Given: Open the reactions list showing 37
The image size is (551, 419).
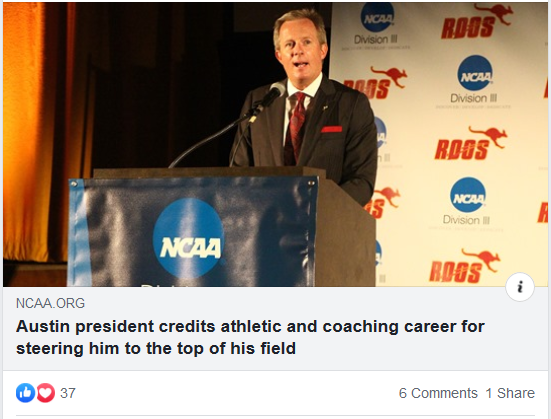Looking at the screenshot, I should click(x=68, y=393).
